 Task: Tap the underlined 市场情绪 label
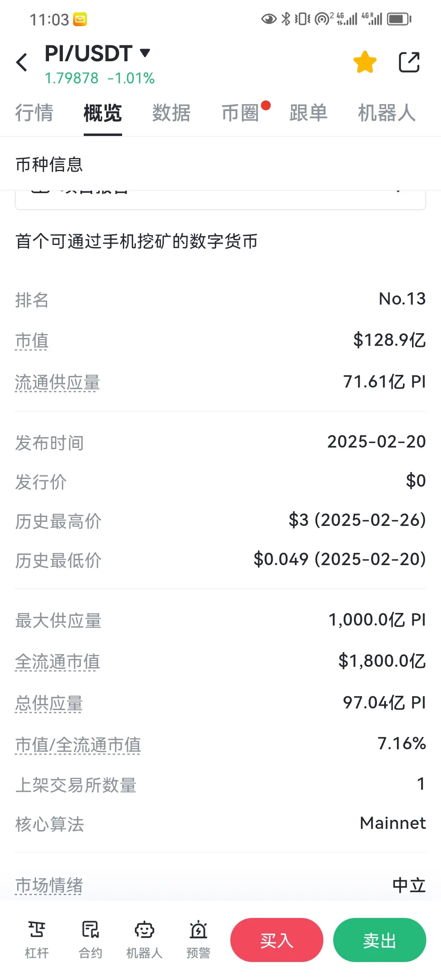coord(49,885)
